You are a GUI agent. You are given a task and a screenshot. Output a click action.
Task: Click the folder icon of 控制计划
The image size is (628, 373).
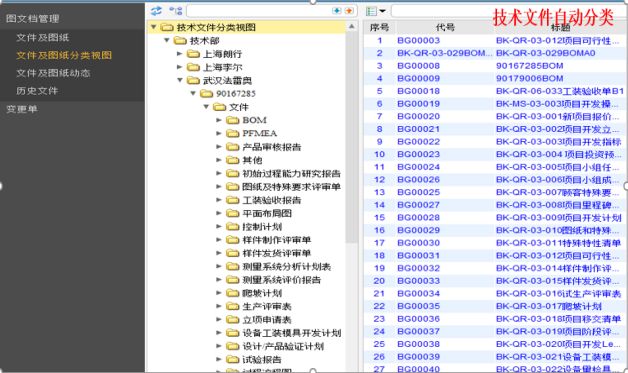click(x=232, y=226)
